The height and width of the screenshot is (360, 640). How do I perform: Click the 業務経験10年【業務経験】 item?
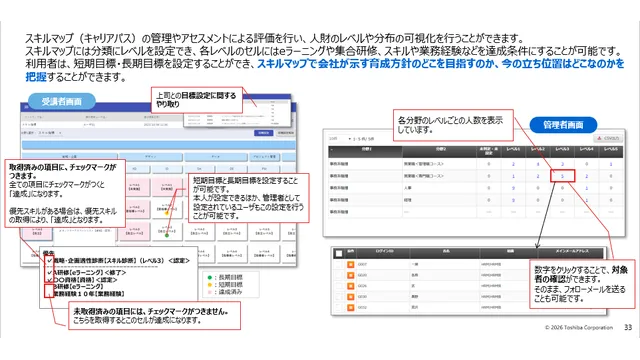pyautogui.click(x=89, y=293)
